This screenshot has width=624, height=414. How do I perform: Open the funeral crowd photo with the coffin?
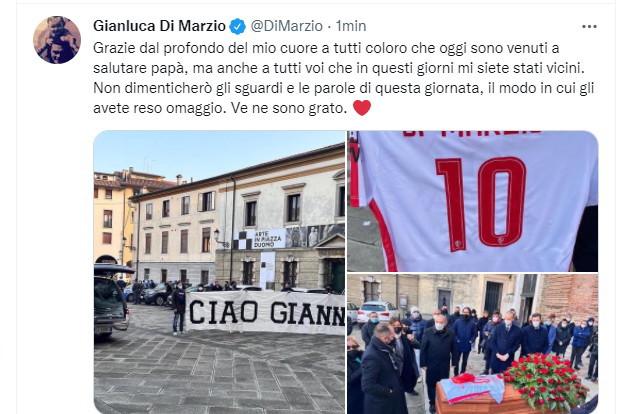472,344
